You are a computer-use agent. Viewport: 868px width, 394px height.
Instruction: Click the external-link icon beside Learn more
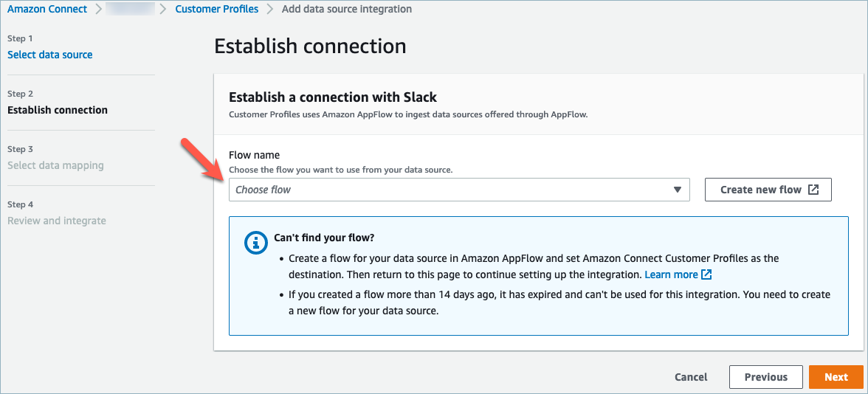706,274
